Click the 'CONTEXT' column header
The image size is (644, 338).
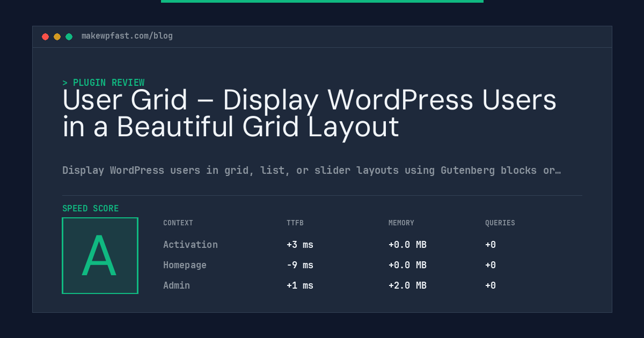pyautogui.click(x=178, y=223)
